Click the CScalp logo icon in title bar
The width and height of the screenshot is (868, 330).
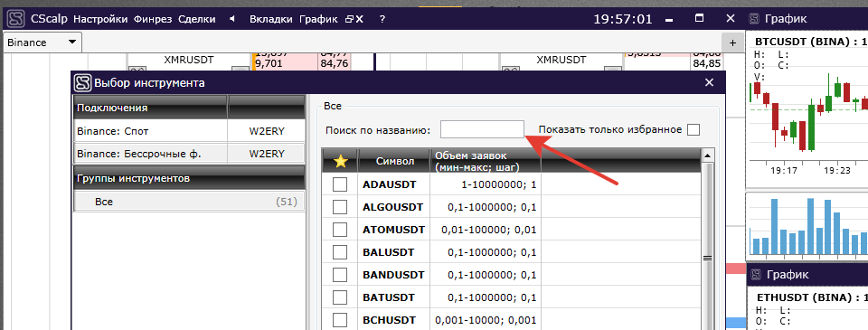pyautogui.click(x=16, y=19)
